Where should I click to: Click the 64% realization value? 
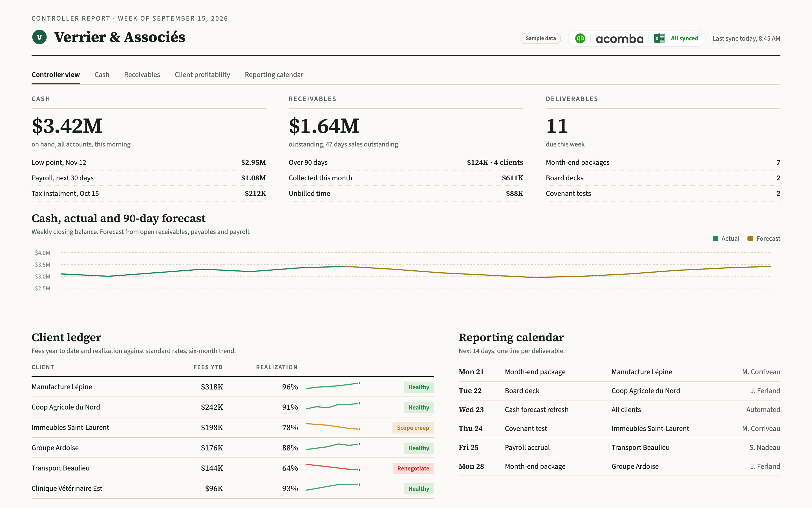pos(290,468)
